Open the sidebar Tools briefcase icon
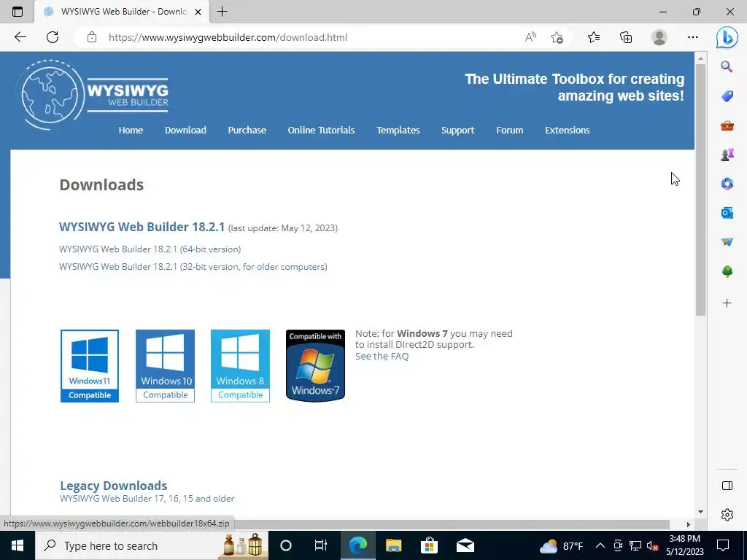Viewport: 747px width, 560px height. pos(727,125)
